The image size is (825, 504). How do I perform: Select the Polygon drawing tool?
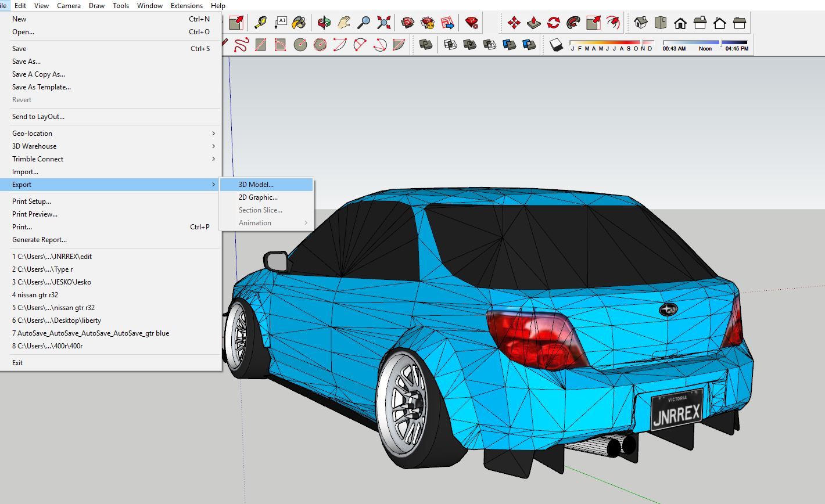coord(319,45)
